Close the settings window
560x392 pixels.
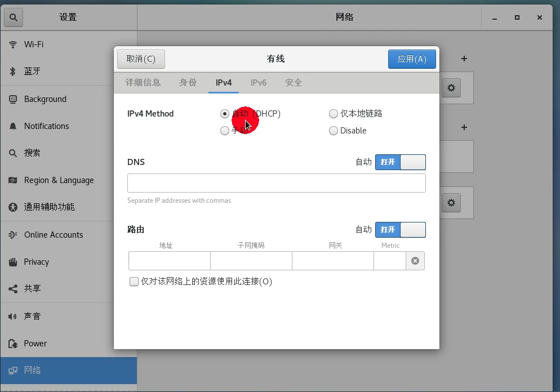[540, 17]
